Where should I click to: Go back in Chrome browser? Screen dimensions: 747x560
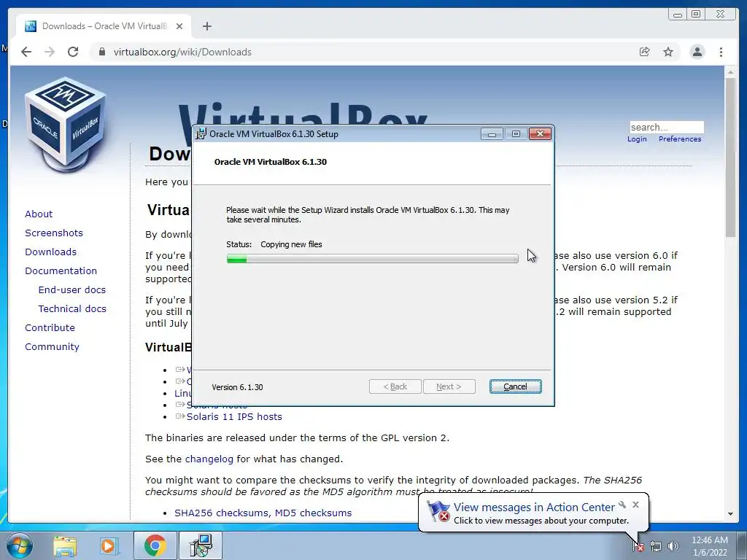(x=26, y=52)
